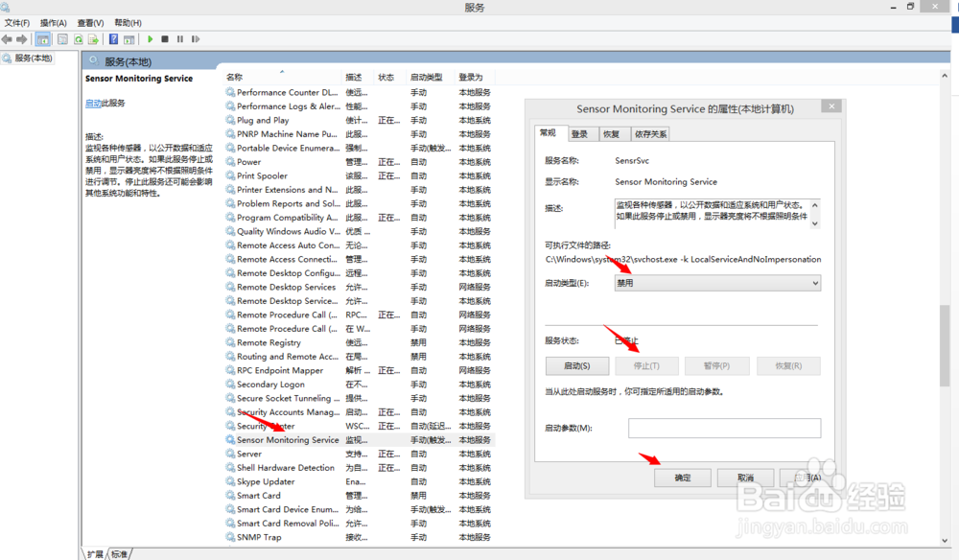Switch to the 登录 (Log On) tab

click(x=579, y=134)
